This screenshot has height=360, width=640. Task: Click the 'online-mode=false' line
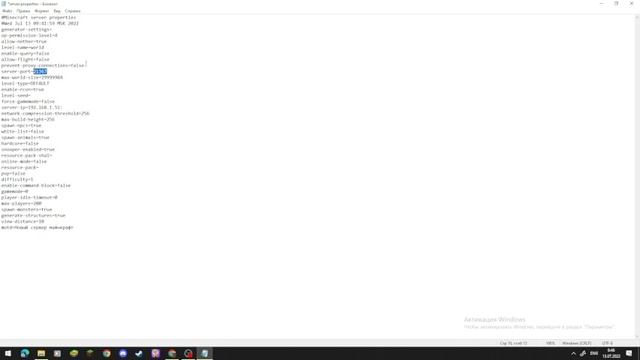click(x=24, y=162)
